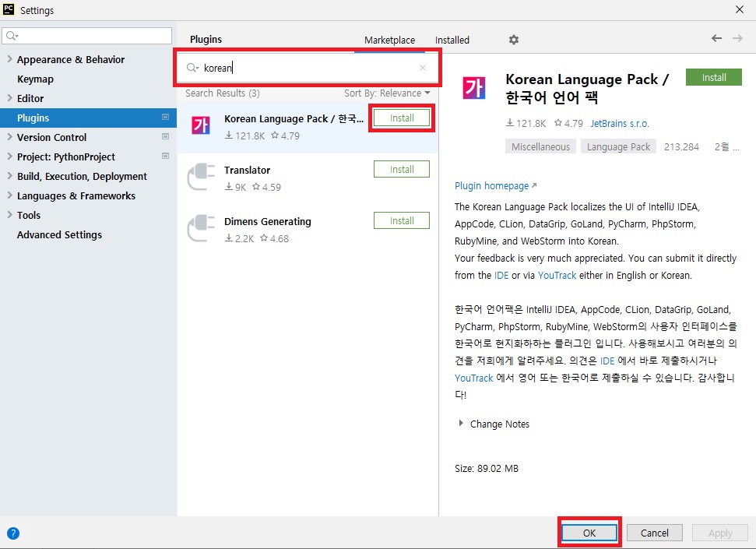Click the Language Pack tag

pyautogui.click(x=618, y=146)
